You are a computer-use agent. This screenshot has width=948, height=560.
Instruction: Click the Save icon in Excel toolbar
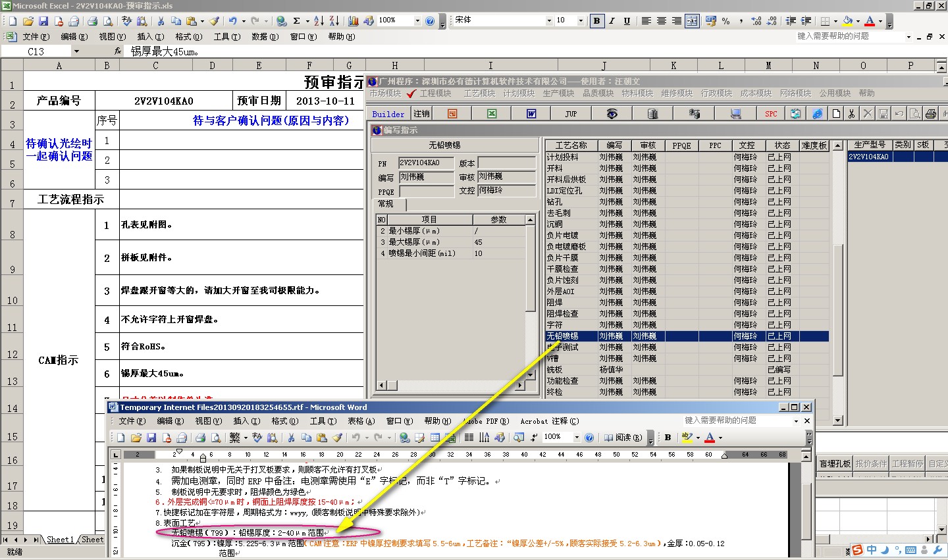[x=43, y=21]
